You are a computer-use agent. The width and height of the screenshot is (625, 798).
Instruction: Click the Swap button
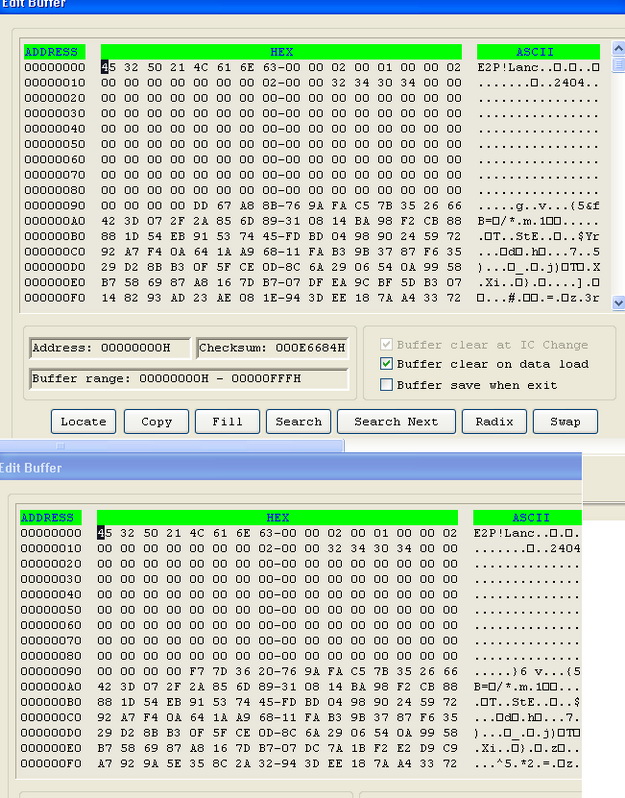point(565,421)
